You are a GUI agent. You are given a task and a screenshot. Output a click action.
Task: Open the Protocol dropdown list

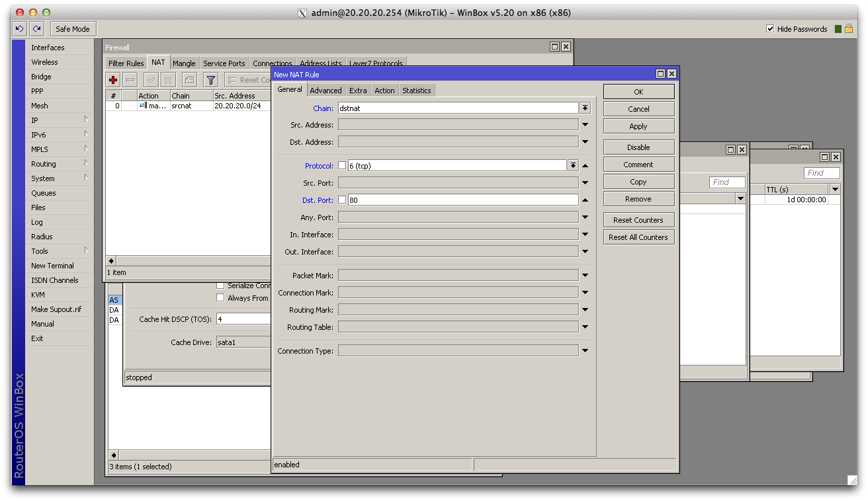tap(573, 166)
